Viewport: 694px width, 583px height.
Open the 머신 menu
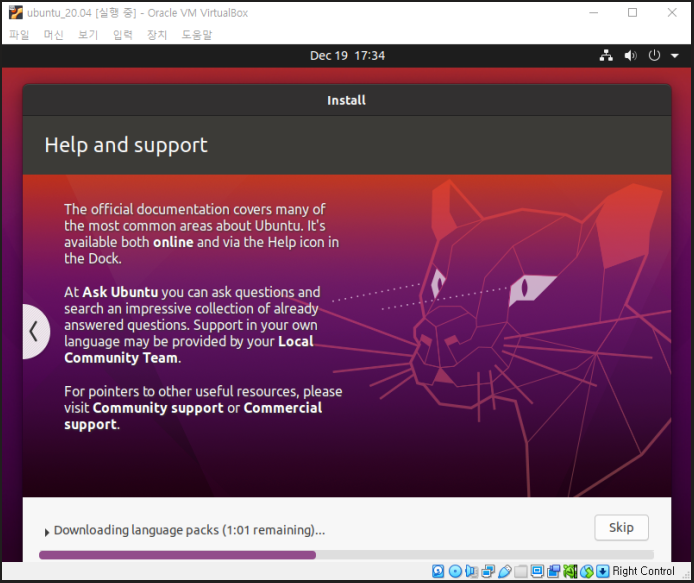click(x=54, y=35)
